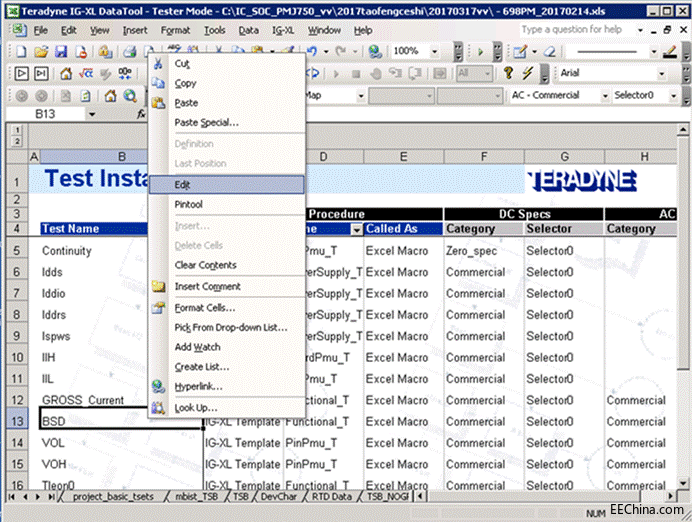Choose Clear Contents in the context menu
The image size is (692, 522).
click(x=226, y=265)
